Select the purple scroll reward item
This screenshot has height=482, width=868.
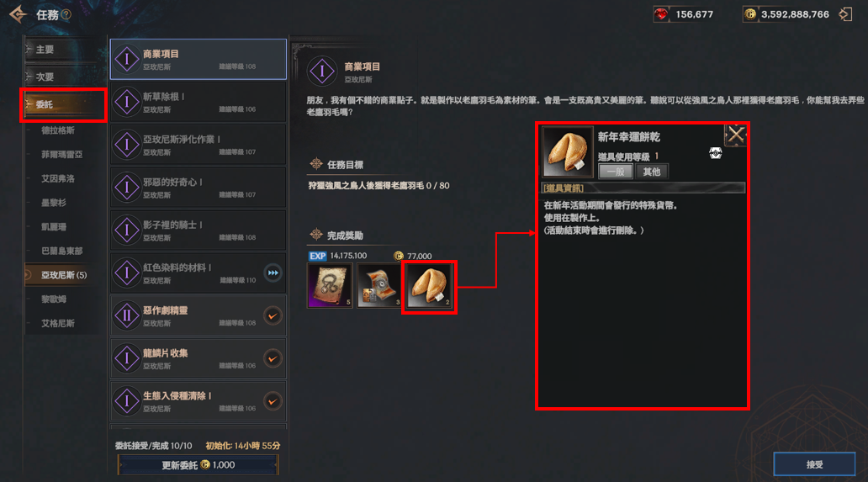pos(330,286)
